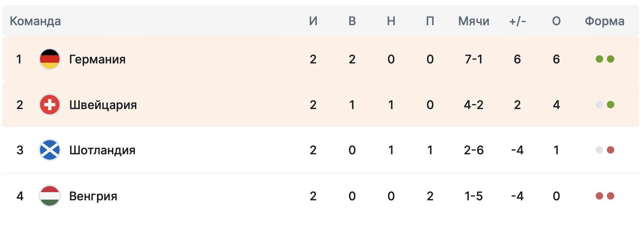The width and height of the screenshot is (644, 230).
Task: Click Switzerland's green win form dot
Action: pyautogui.click(x=611, y=105)
